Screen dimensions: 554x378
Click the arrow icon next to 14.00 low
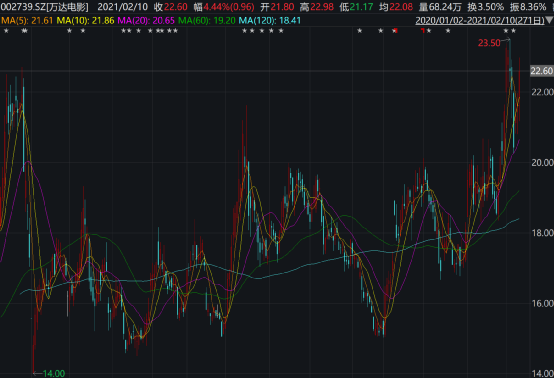coord(37,373)
